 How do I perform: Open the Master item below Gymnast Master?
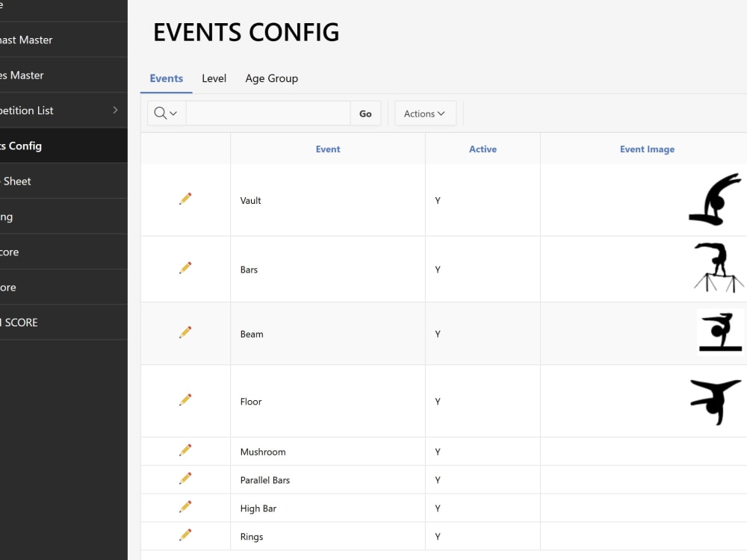click(63, 75)
